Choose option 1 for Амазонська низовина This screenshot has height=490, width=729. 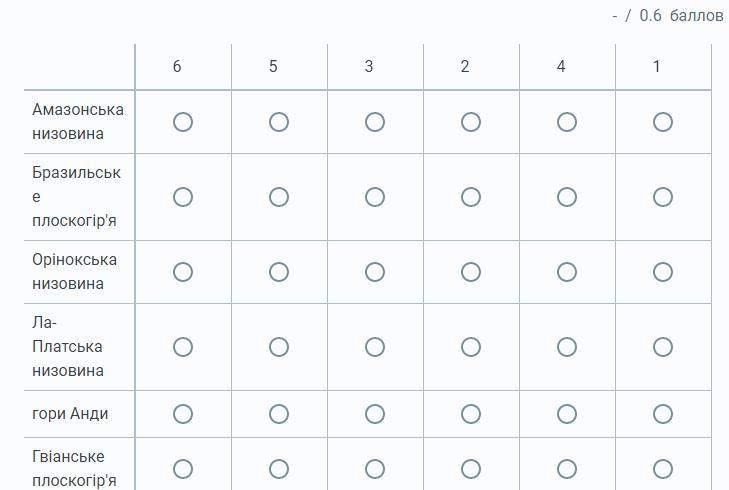click(x=663, y=122)
